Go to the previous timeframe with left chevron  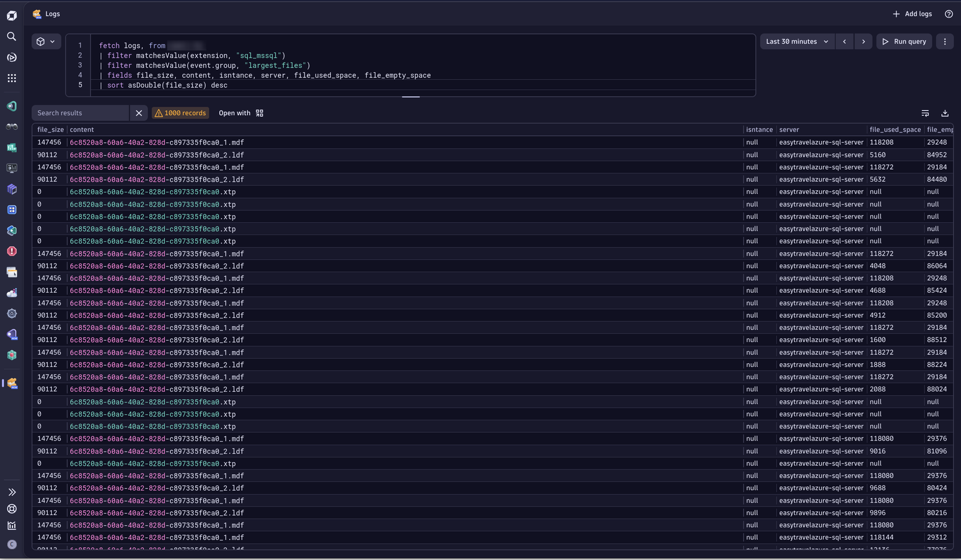844,41
